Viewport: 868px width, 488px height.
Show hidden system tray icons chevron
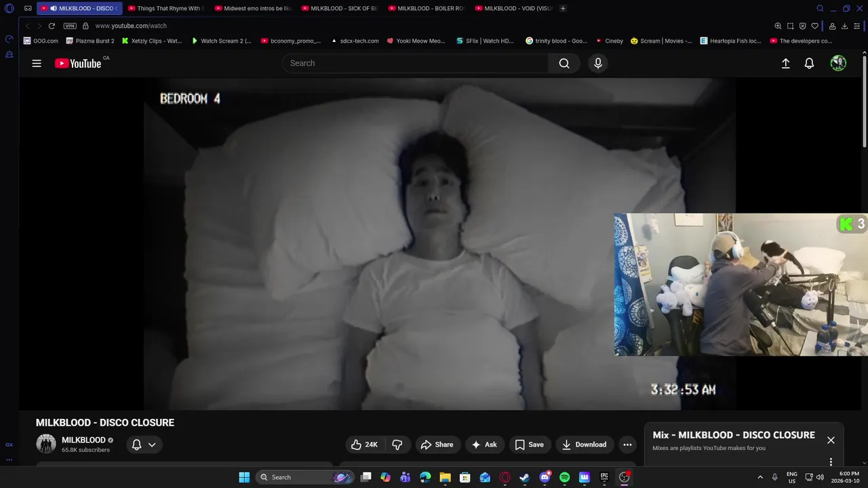760,477
